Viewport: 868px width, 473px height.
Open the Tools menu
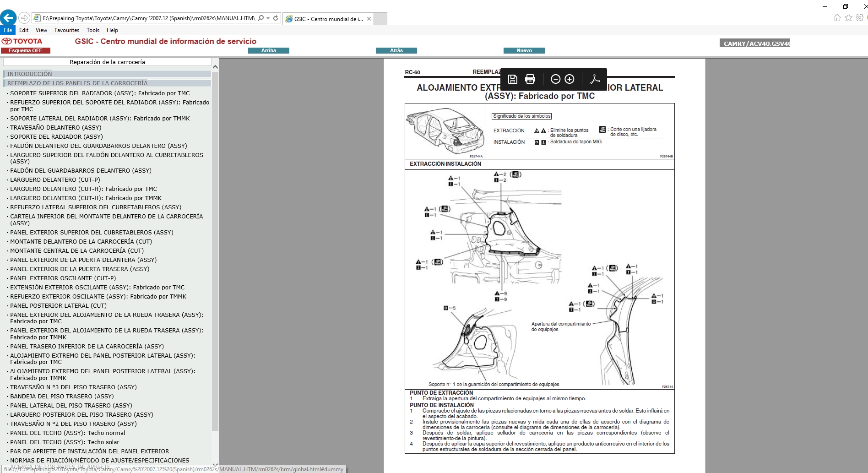(x=93, y=30)
